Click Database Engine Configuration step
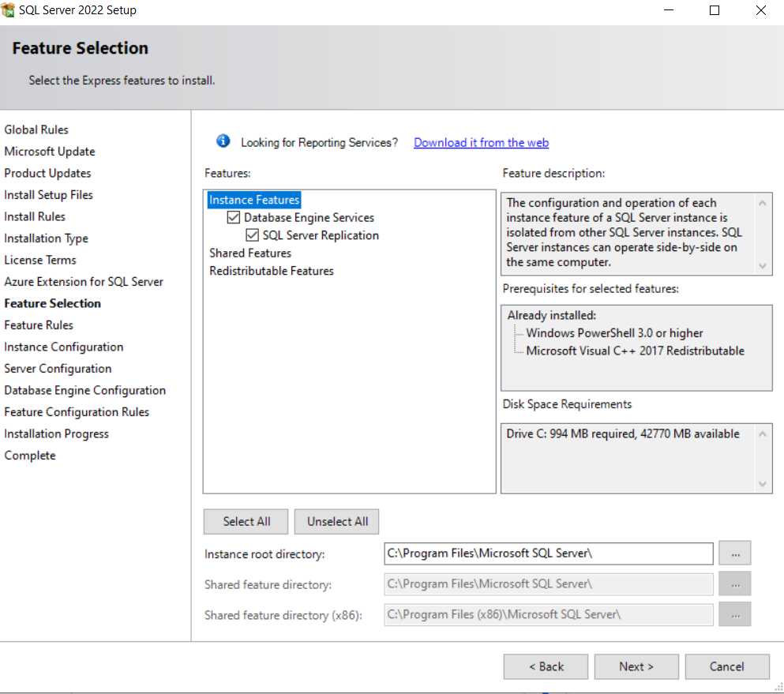The width and height of the screenshot is (784, 694). point(85,391)
